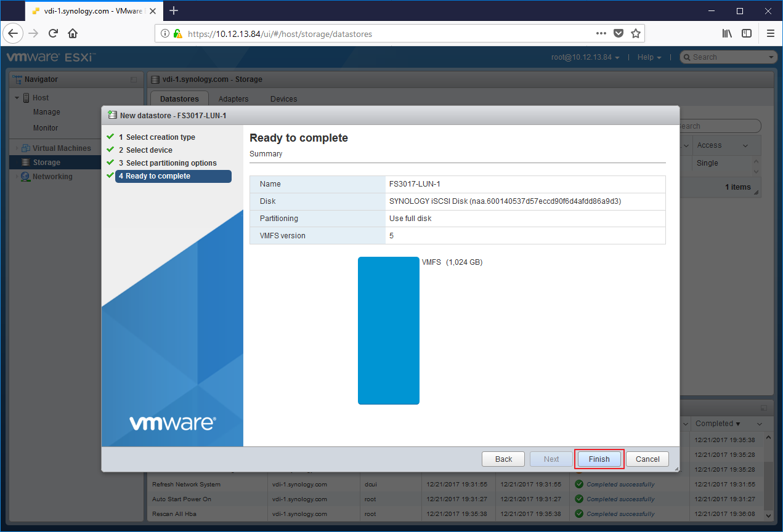Go to step 2 Select device
783x532 pixels.
[x=145, y=150]
